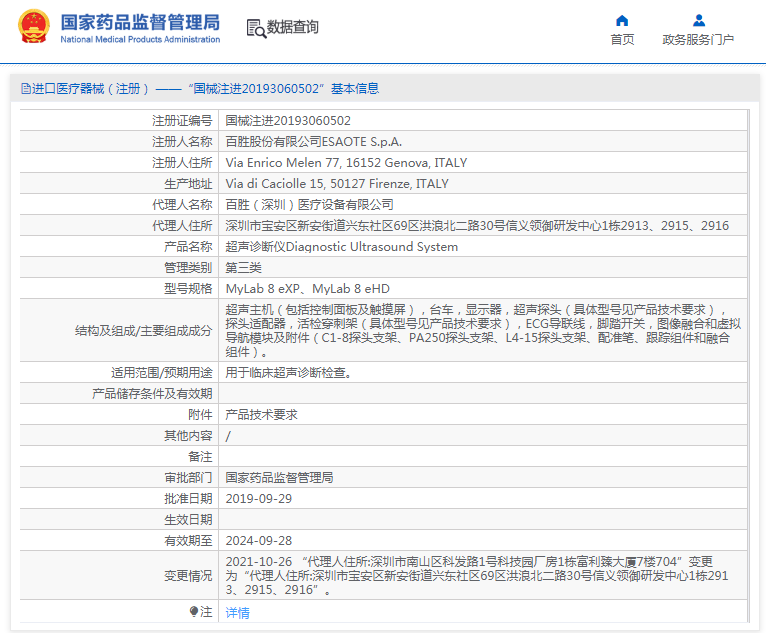Open 政务服务门户 portal link
This screenshot has width=766, height=633.
point(698,40)
